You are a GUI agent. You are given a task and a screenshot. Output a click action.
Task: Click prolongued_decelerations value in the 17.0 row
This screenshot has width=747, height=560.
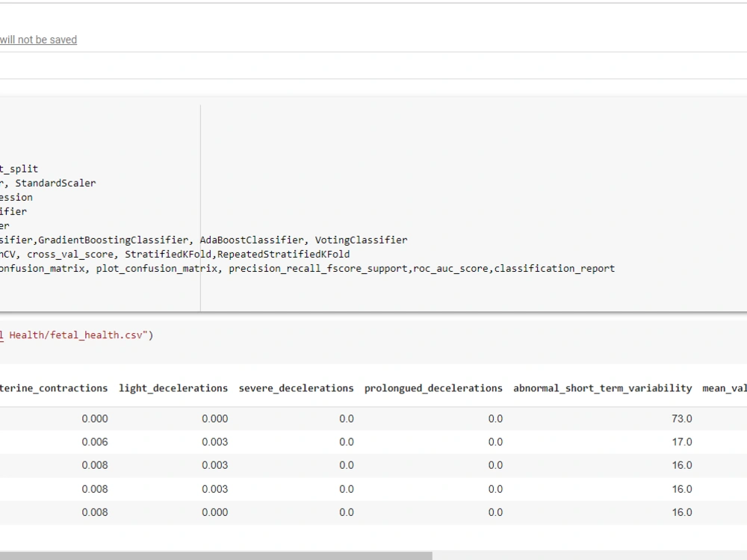pos(495,442)
